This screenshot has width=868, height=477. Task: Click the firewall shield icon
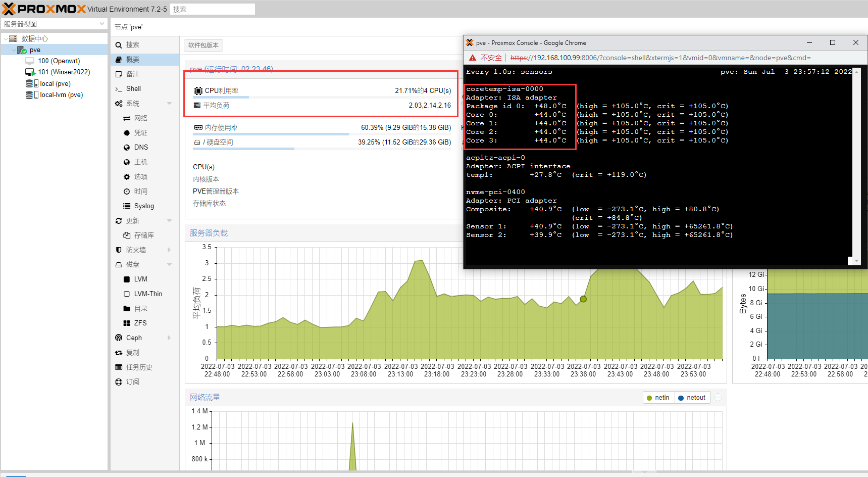tap(119, 250)
